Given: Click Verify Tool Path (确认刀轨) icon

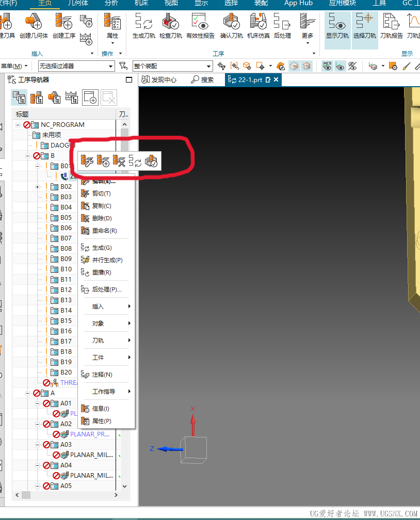Looking at the screenshot, I should pyautogui.click(x=232, y=26).
